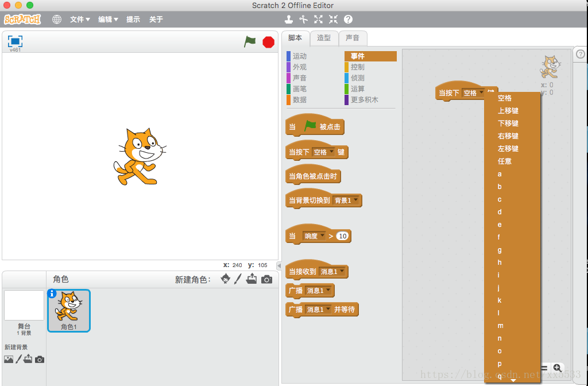Open the help panel question mark
The image size is (588, 386).
click(581, 54)
